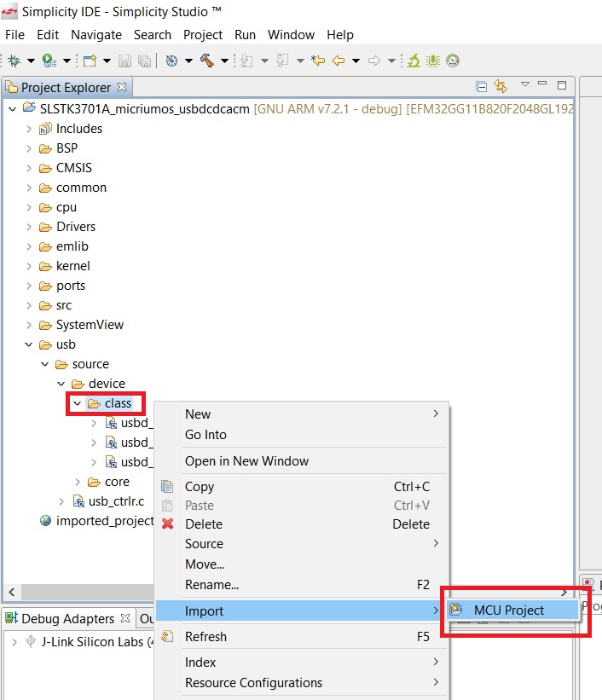
Task: Select the SystemView folder
Action: coord(90,325)
